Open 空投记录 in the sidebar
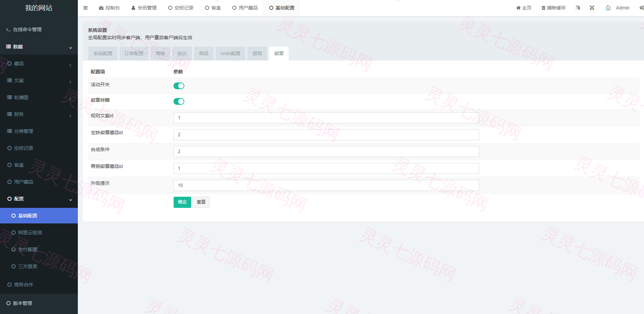The width and height of the screenshot is (644, 314). (x=39, y=148)
